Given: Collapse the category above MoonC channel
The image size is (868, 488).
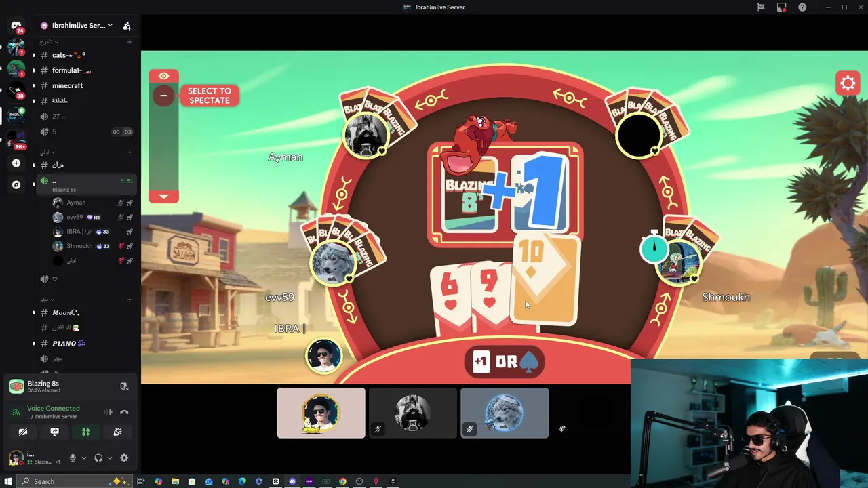Looking at the screenshot, I should point(46,299).
